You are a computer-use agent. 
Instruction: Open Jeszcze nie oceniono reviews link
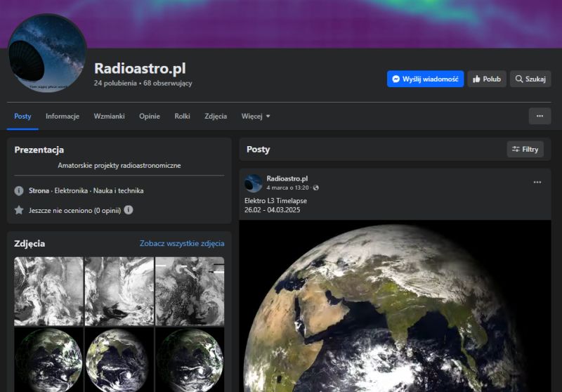(74, 210)
